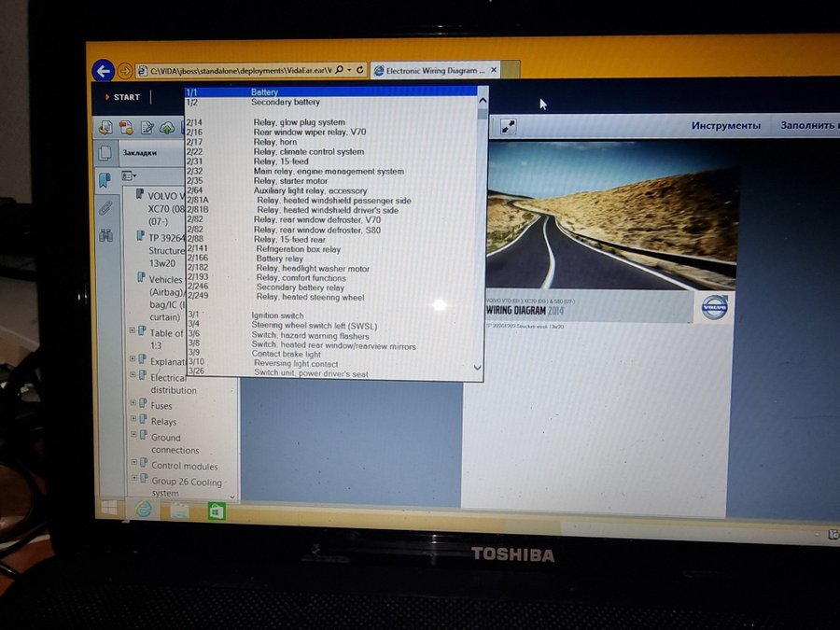Image resolution: width=840 pixels, height=630 pixels.
Task: Click the Инструменты button
Action: [725, 126]
